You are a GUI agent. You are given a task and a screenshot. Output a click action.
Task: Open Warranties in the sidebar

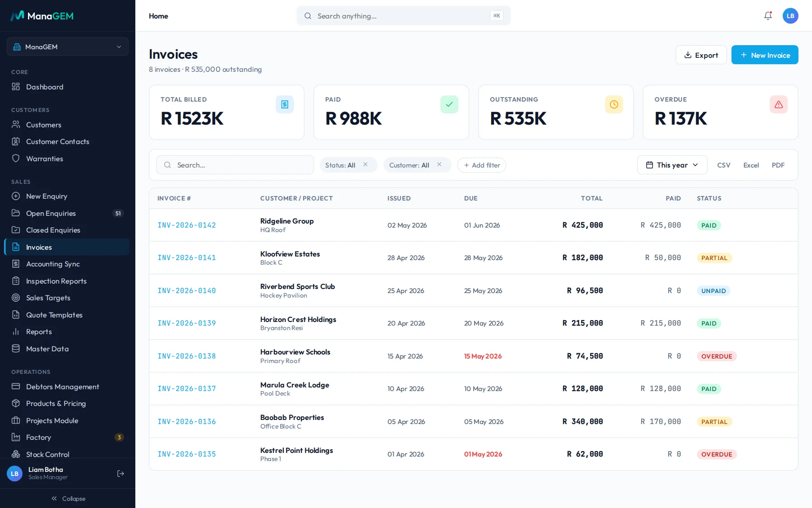pyautogui.click(x=67, y=158)
